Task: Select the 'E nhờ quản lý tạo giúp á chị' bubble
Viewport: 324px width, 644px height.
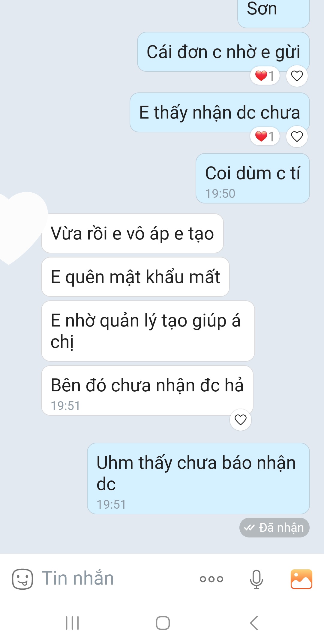Action: click(x=148, y=331)
